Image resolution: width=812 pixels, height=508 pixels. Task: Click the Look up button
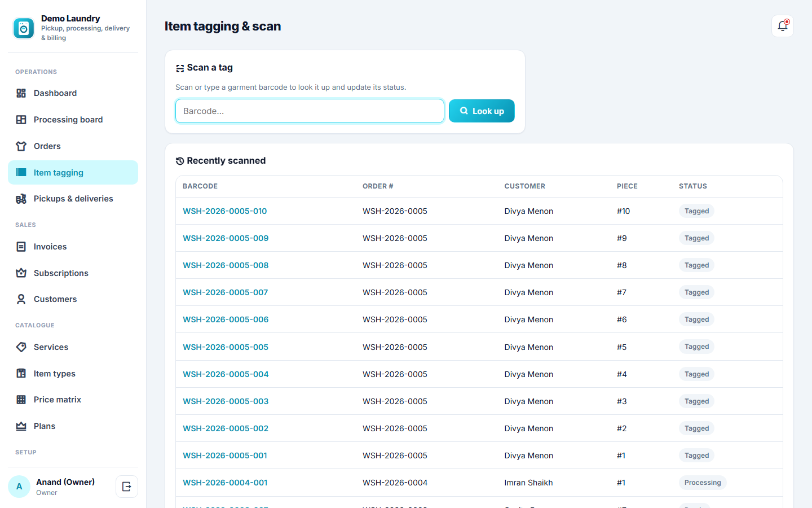pos(482,111)
